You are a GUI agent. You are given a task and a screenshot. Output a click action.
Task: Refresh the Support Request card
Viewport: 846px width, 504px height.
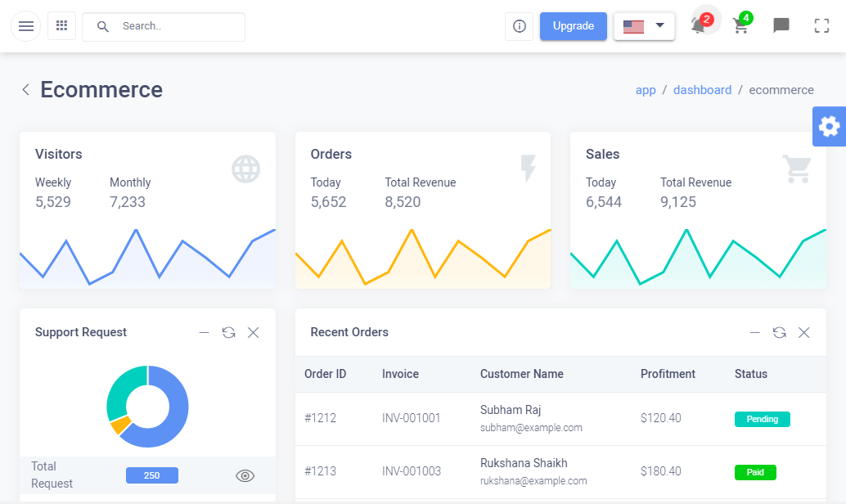click(229, 332)
